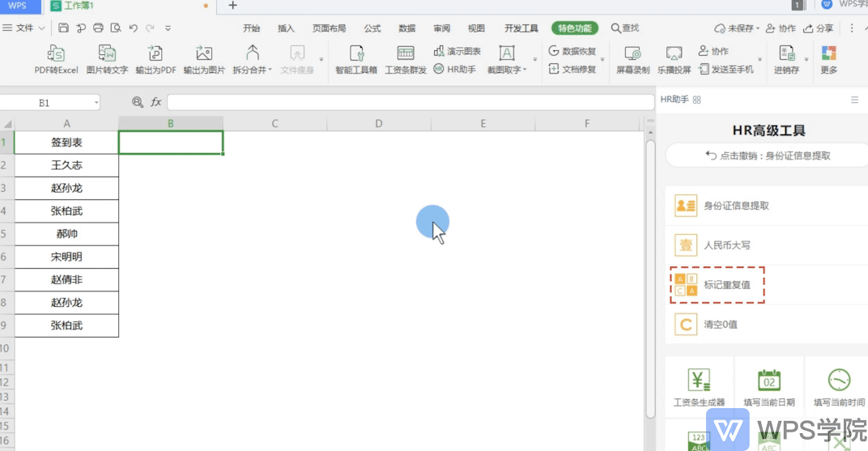Click the 分享 button
This screenshot has width=868, height=451.
click(x=818, y=28)
